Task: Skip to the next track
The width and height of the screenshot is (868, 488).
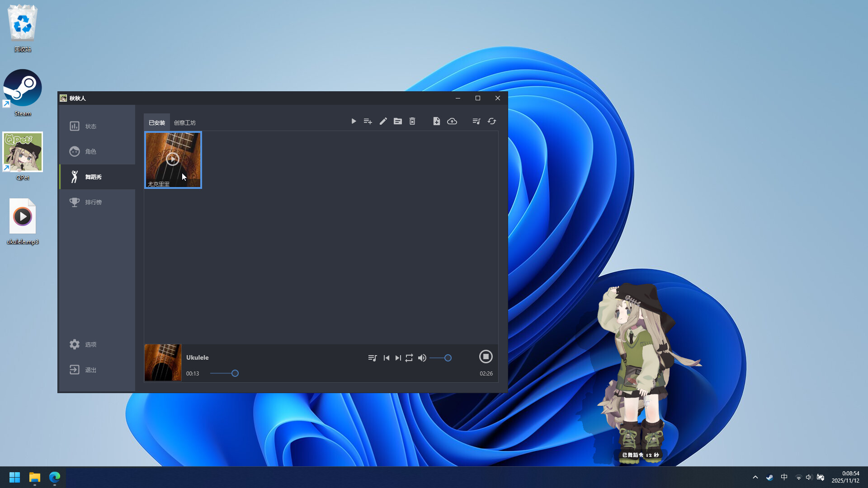Action: pos(397,357)
